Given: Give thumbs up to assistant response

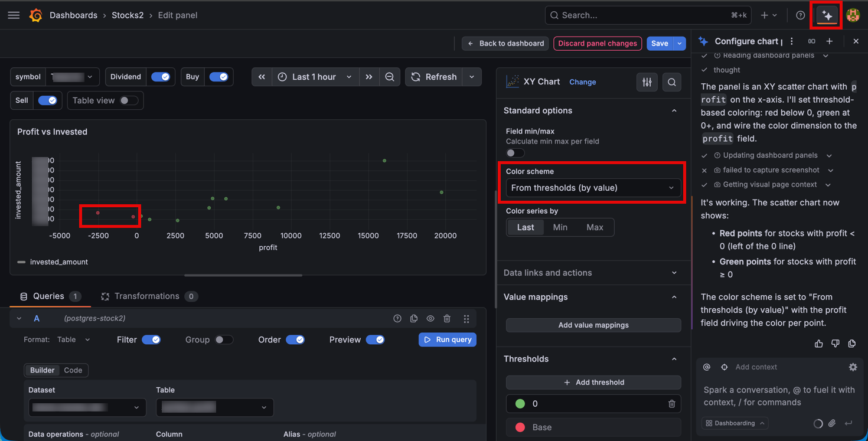Looking at the screenshot, I should pyautogui.click(x=818, y=344).
